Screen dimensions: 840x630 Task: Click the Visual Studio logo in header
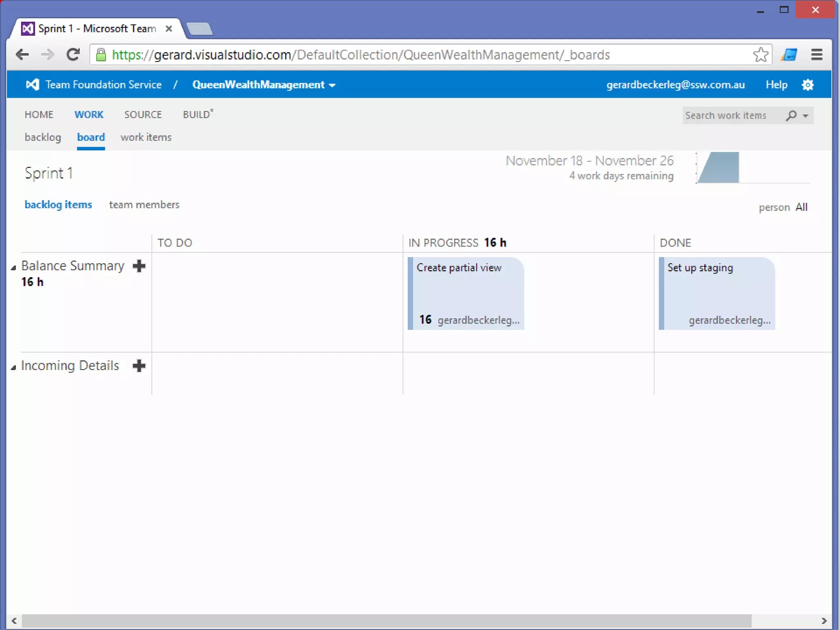coord(32,85)
